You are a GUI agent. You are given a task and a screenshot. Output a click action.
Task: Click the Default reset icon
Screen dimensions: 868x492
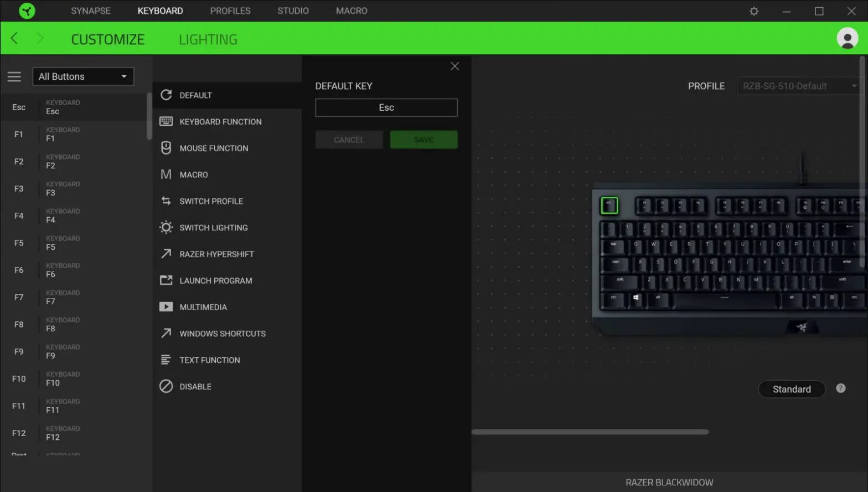(x=166, y=95)
